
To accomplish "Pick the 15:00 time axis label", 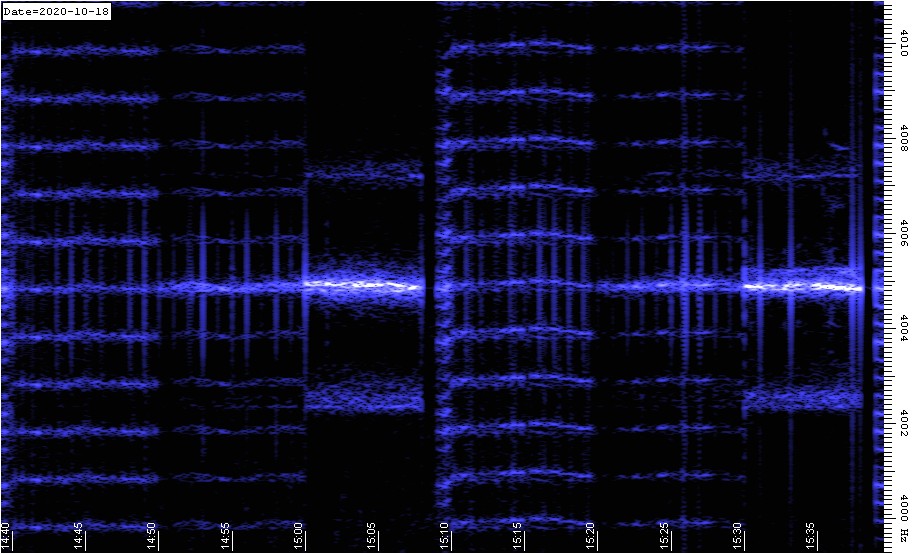I will tap(299, 534).
